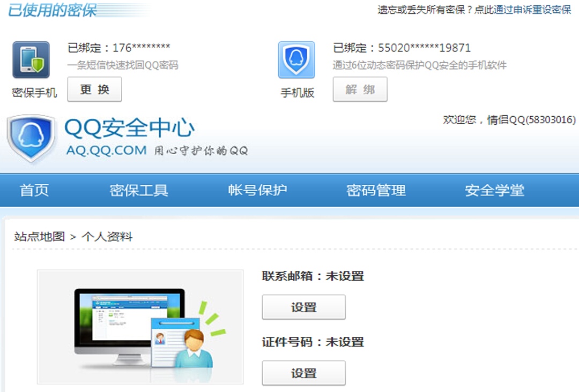This screenshot has height=392, width=579.
Task: Click the 已绑定:176******** text
Action: click(x=119, y=48)
